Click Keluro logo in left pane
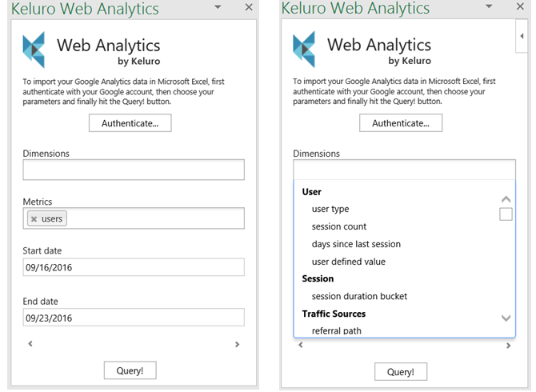The height and width of the screenshot is (392, 536). tap(34, 50)
